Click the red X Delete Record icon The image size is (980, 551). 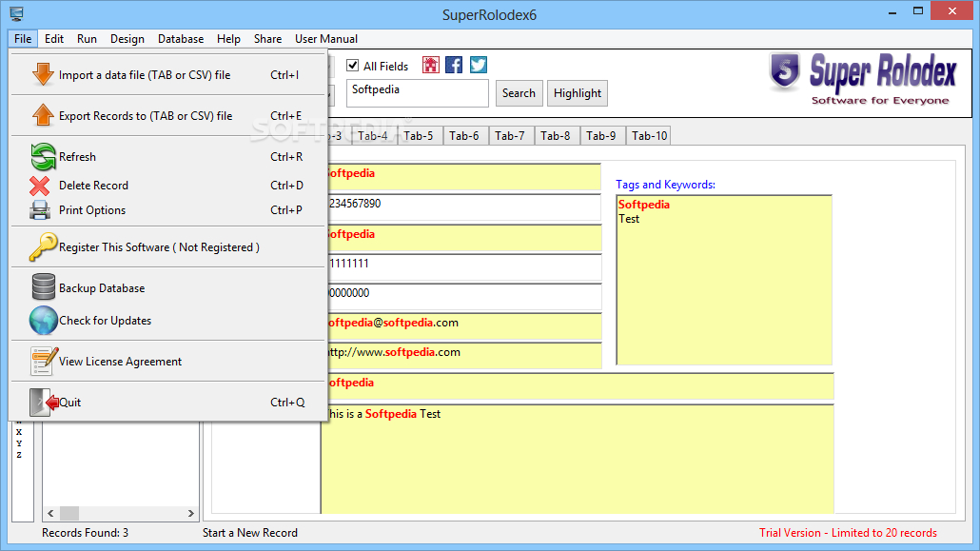[x=39, y=186]
